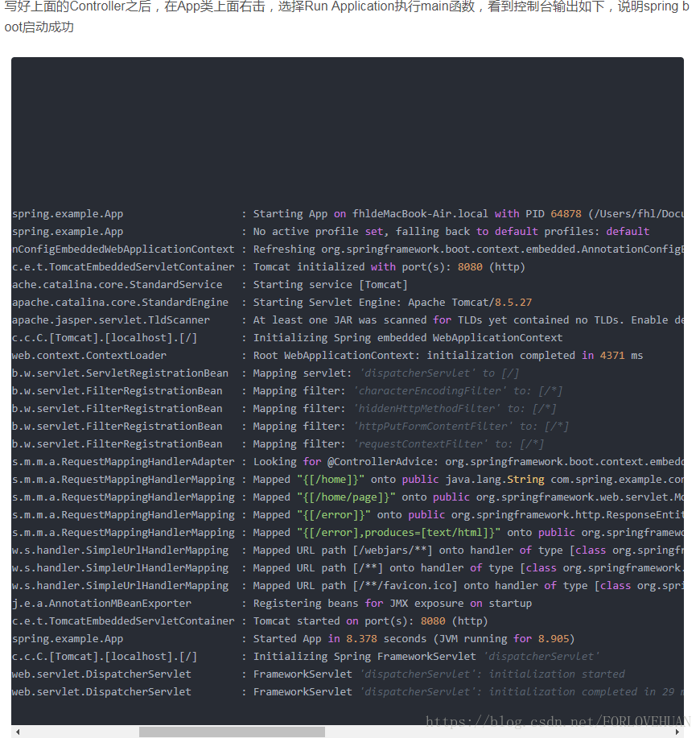Click 's.m.m.a.RequestMappingHandlerAdapter' logger name
The width and height of the screenshot is (700, 738).
(123, 462)
